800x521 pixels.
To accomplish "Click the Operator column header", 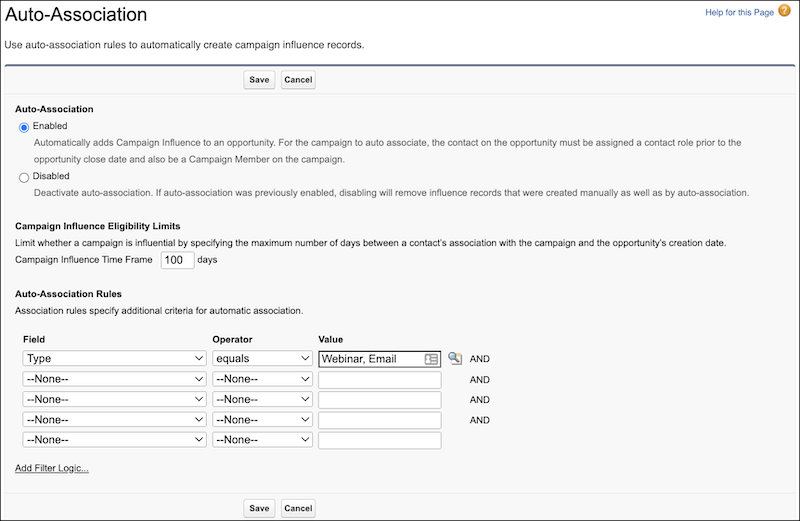I will [x=232, y=339].
